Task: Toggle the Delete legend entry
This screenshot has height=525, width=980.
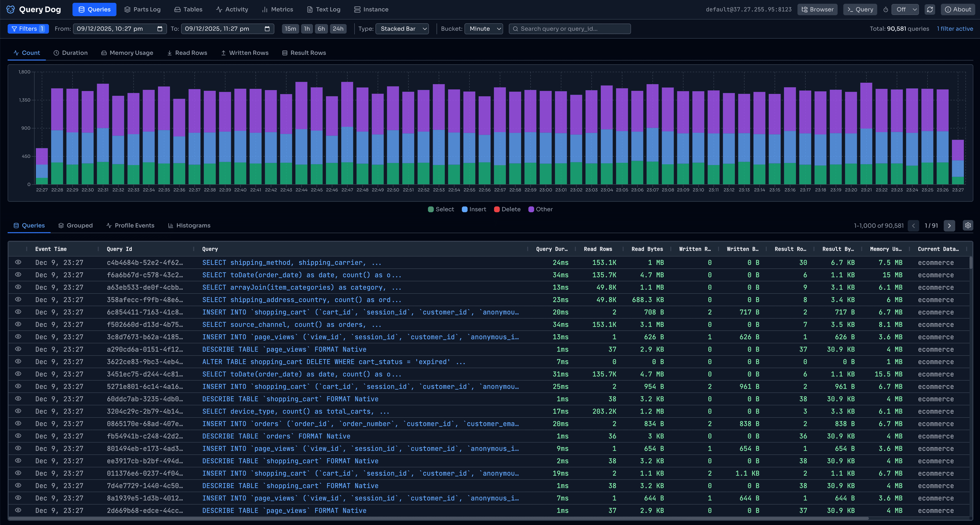Action: pyautogui.click(x=507, y=209)
